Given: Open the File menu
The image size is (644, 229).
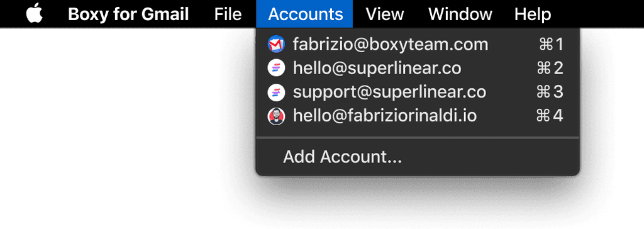Looking at the screenshot, I should (228, 14).
